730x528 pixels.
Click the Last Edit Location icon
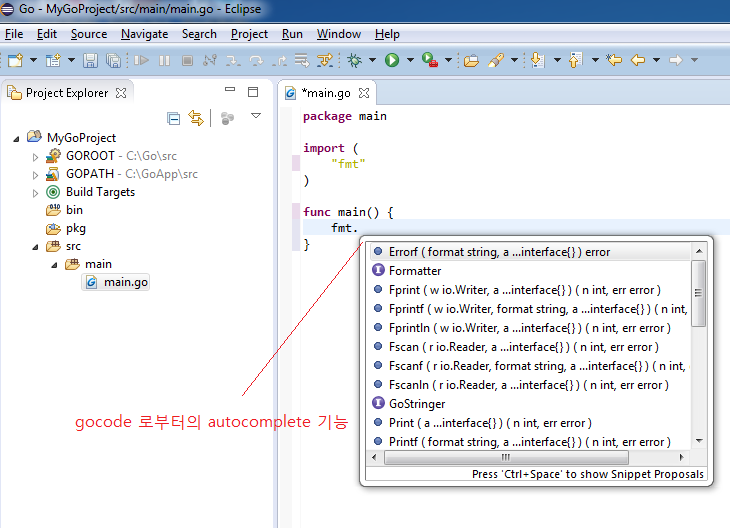(614, 60)
